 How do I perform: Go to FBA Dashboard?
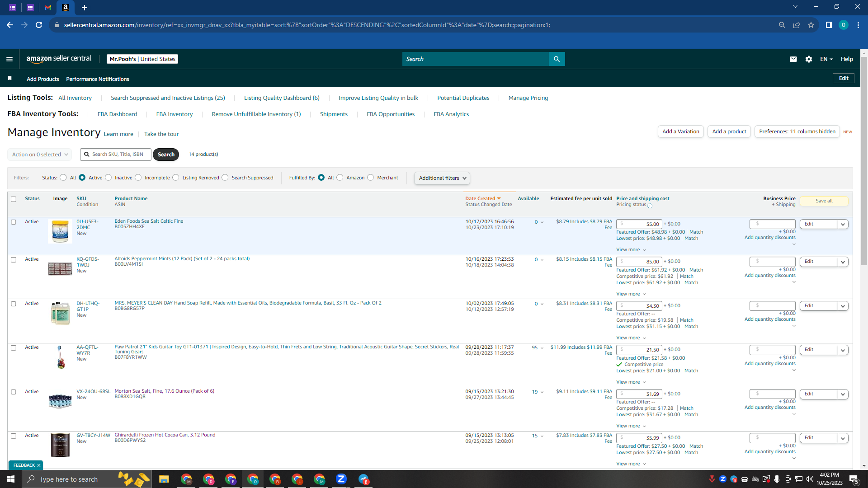(117, 114)
